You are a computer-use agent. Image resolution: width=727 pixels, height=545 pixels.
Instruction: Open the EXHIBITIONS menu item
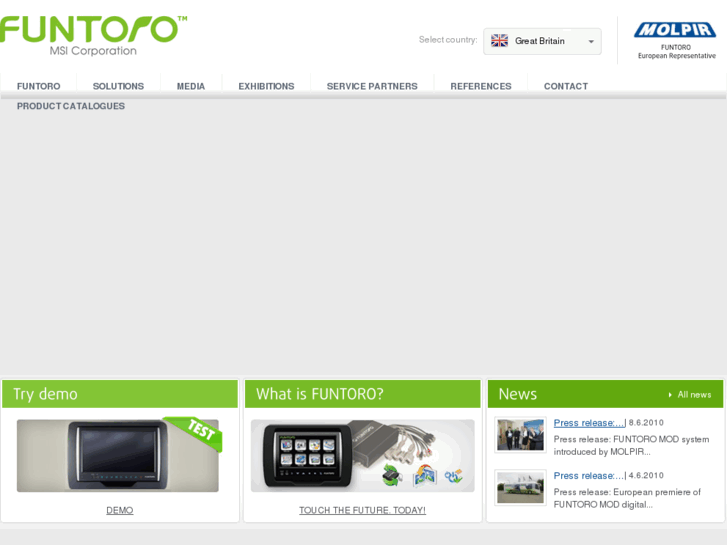pos(266,86)
